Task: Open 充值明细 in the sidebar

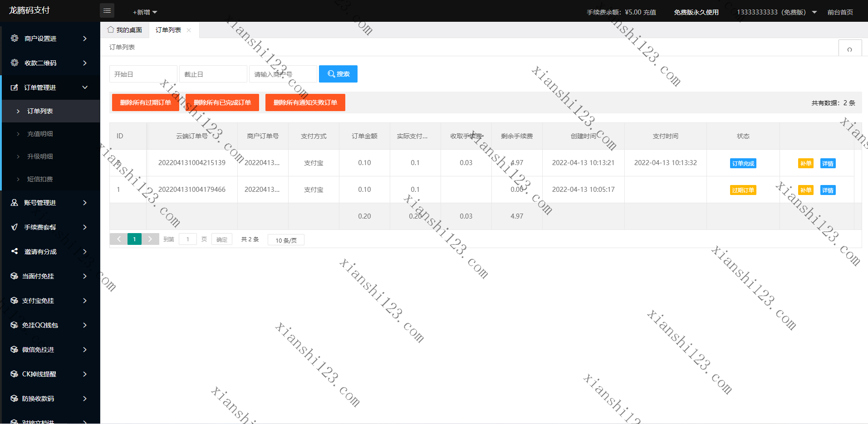Action: coord(51,134)
